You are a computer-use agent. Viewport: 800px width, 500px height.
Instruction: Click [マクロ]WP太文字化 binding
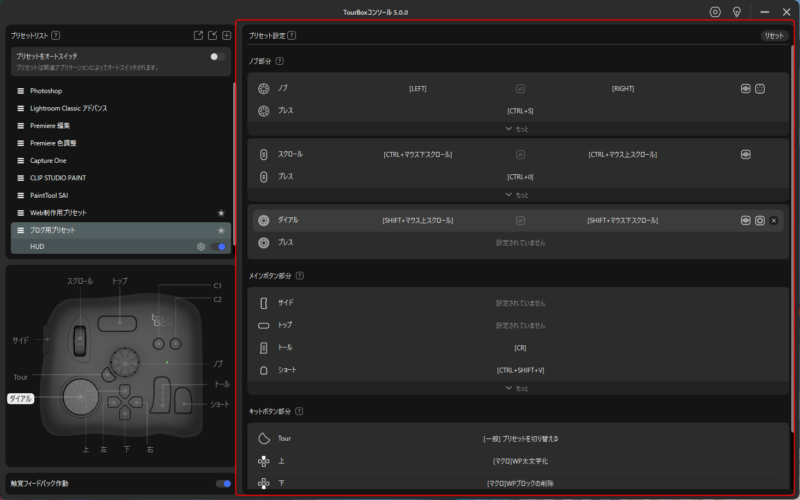(520, 461)
